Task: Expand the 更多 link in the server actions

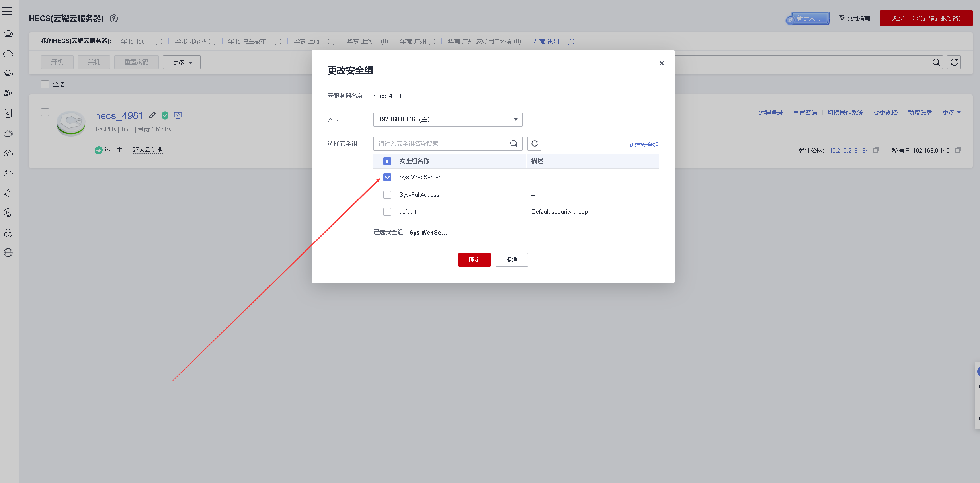Action: tap(951, 113)
